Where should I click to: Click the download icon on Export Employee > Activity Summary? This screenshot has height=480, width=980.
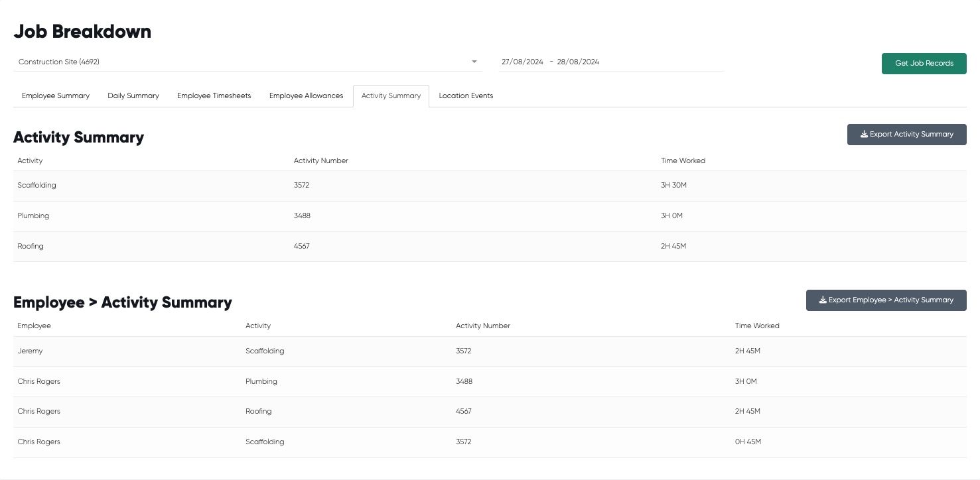[823, 300]
